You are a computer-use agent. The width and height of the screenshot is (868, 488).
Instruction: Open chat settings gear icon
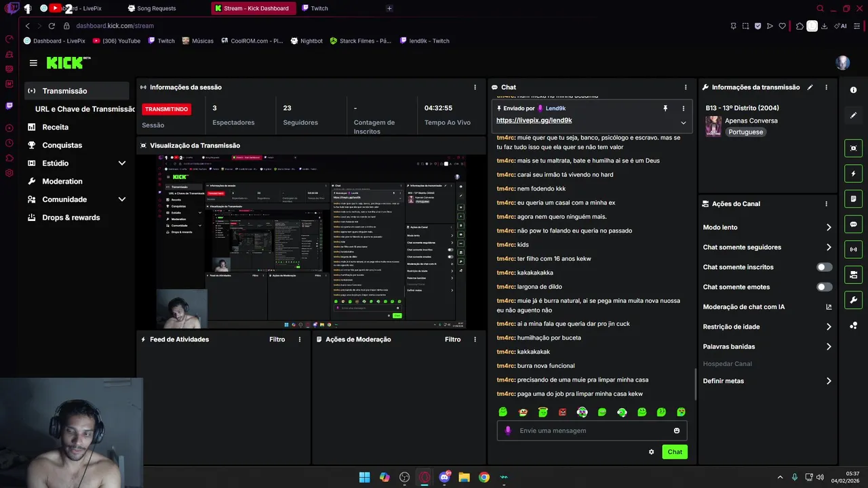652,452
